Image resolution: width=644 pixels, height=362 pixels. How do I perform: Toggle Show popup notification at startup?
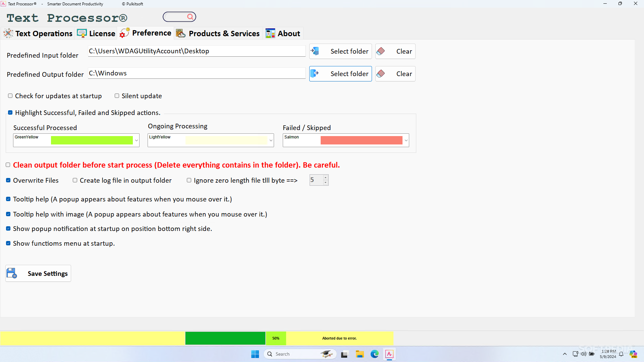[x=8, y=229]
